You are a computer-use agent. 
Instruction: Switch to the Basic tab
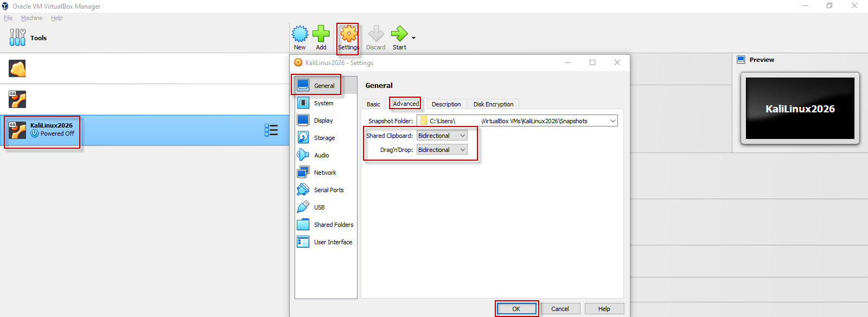(373, 104)
